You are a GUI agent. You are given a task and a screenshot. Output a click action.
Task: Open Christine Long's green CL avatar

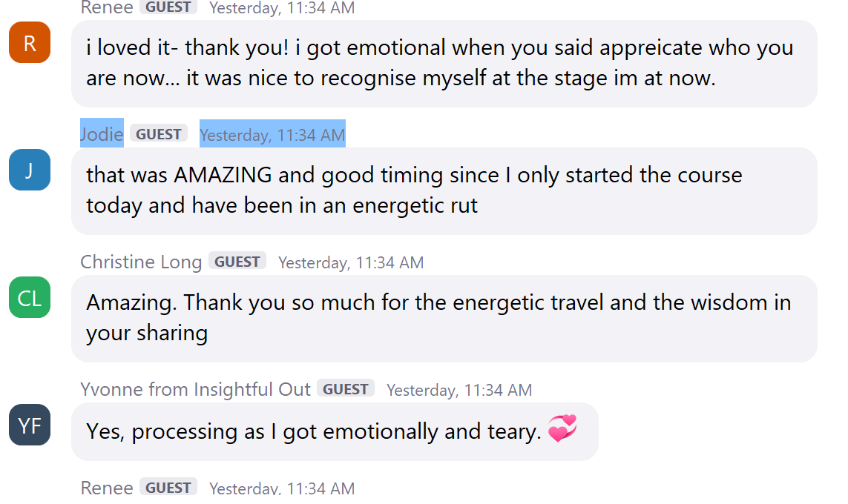30,298
